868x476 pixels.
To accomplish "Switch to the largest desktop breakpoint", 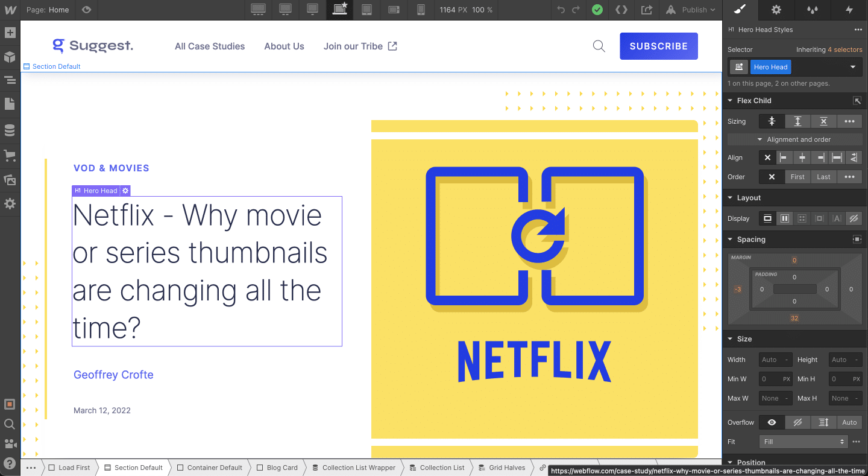I will pos(258,10).
